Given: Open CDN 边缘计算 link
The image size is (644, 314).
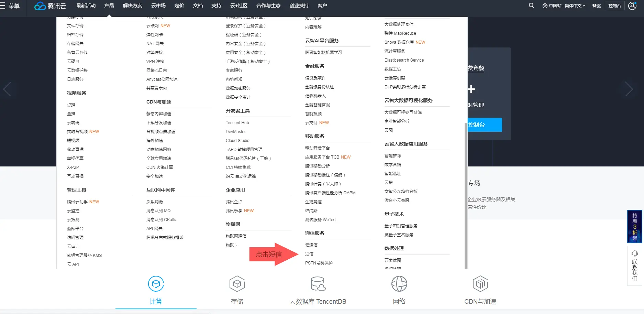Looking at the screenshot, I should pyautogui.click(x=159, y=167).
